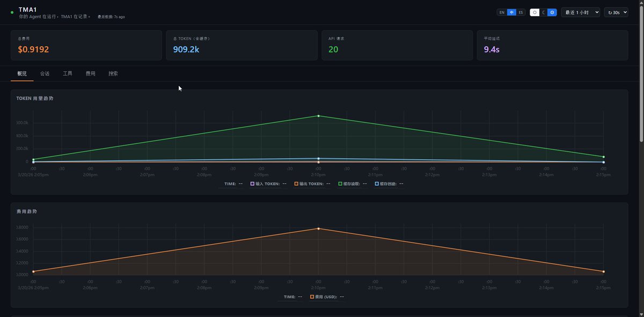Click the 总费用 card label
This screenshot has width=644, height=317.
[24, 39]
